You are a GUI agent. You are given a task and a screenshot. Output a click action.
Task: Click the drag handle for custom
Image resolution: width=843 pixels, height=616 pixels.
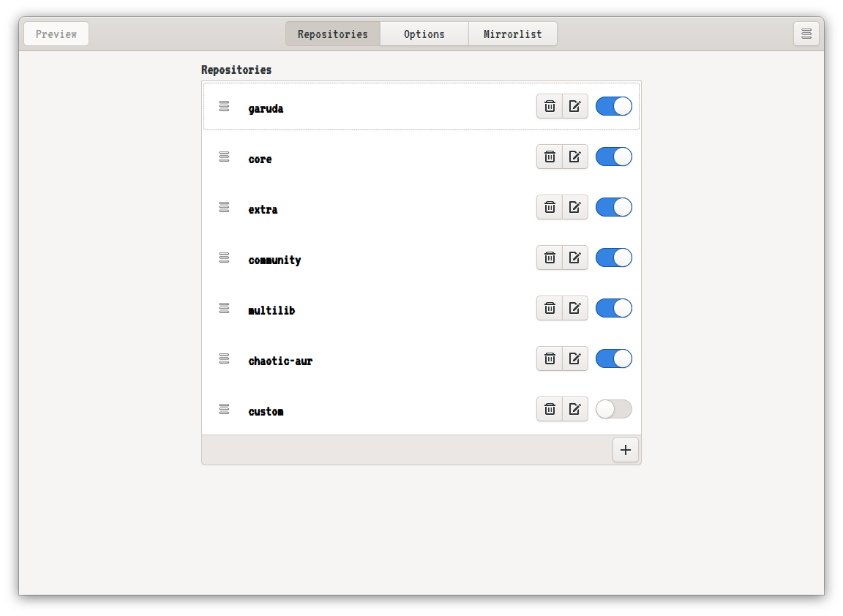pos(224,409)
